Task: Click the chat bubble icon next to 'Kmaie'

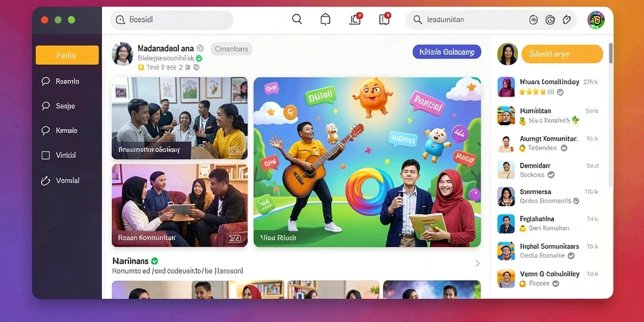Action: [x=45, y=131]
